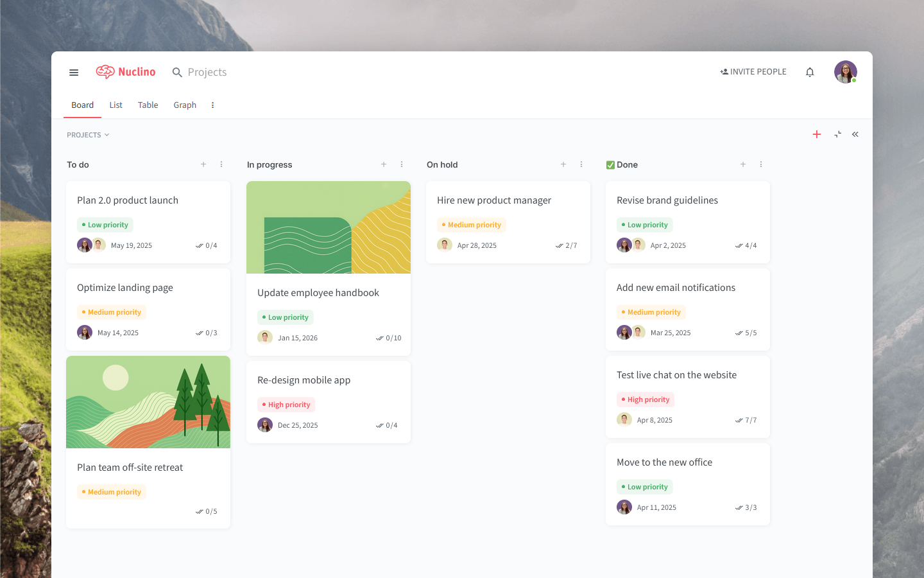Expand the PROJECTS dropdown
The width and height of the screenshot is (924, 578).
point(88,134)
